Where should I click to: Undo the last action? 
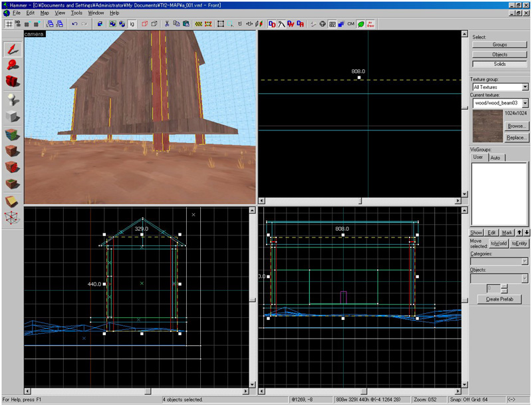(74, 24)
